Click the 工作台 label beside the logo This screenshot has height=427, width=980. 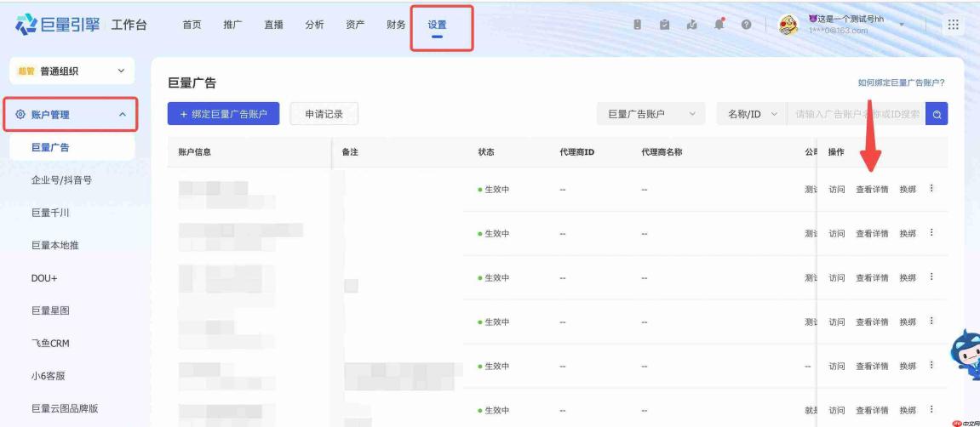(x=129, y=25)
